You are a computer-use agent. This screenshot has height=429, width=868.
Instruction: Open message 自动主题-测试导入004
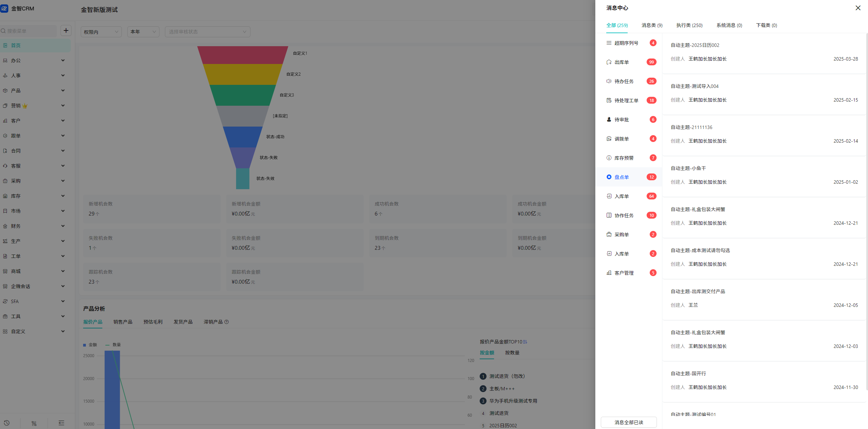(764, 94)
